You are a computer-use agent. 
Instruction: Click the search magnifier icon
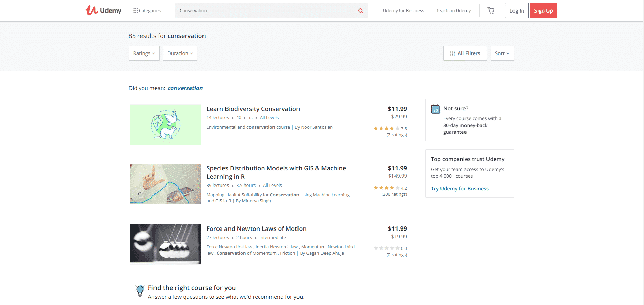(x=361, y=11)
